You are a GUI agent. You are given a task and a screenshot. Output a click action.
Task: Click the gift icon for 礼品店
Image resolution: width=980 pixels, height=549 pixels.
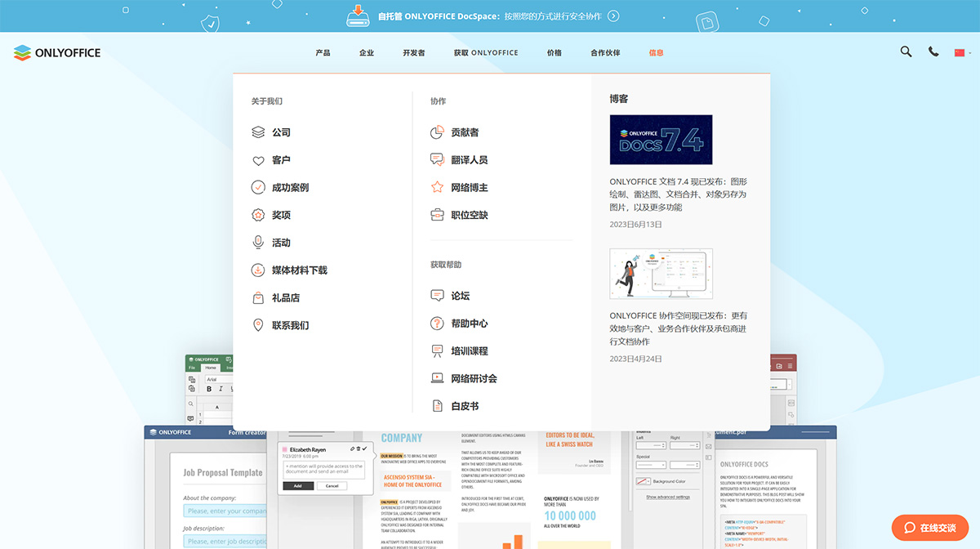pyautogui.click(x=258, y=297)
